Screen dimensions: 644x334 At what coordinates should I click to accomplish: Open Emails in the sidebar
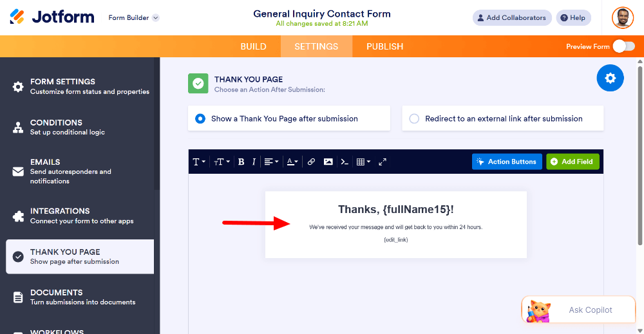[x=80, y=171]
